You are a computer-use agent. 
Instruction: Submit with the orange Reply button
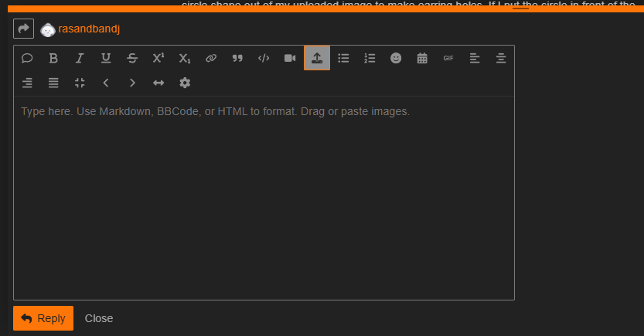(x=43, y=318)
